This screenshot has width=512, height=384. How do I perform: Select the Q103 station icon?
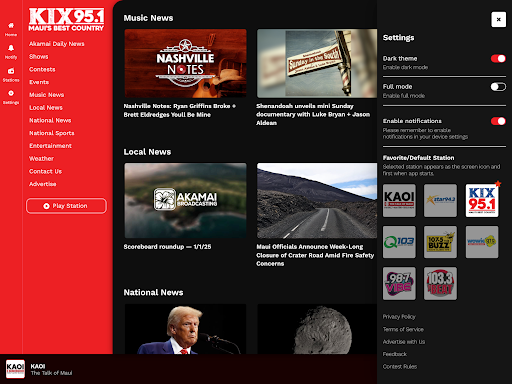399,242
